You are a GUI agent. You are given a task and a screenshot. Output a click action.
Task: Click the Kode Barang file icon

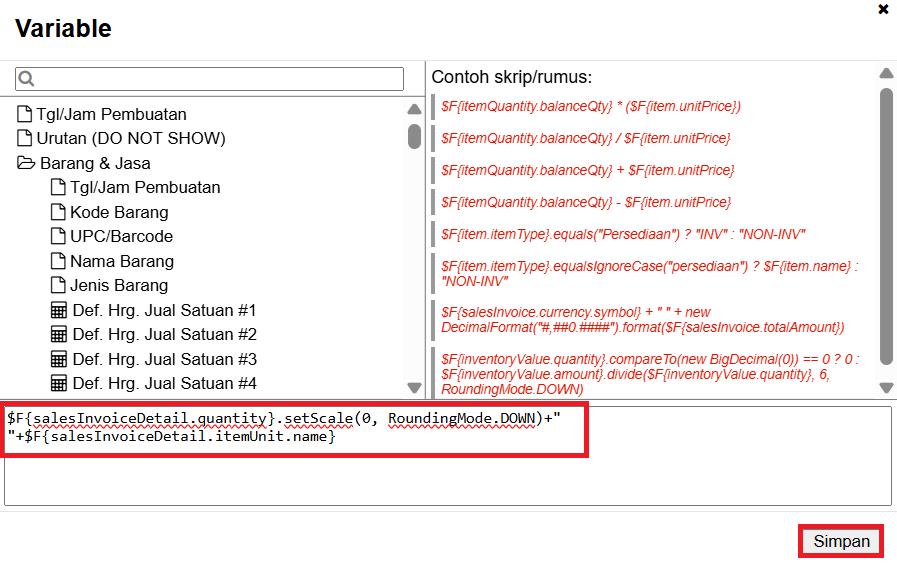(58, 212)
